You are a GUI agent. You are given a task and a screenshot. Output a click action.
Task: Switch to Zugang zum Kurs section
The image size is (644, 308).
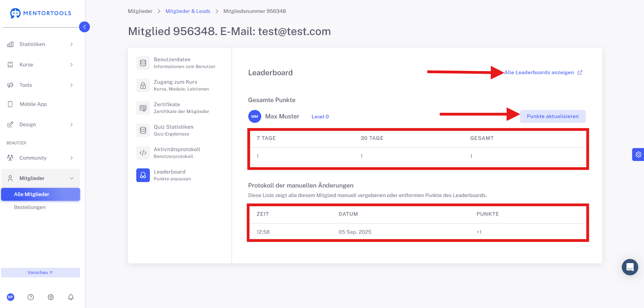tap(180, 85)
